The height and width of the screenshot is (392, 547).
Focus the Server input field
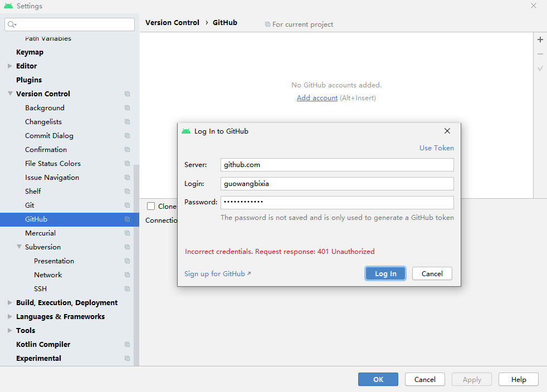337,165
